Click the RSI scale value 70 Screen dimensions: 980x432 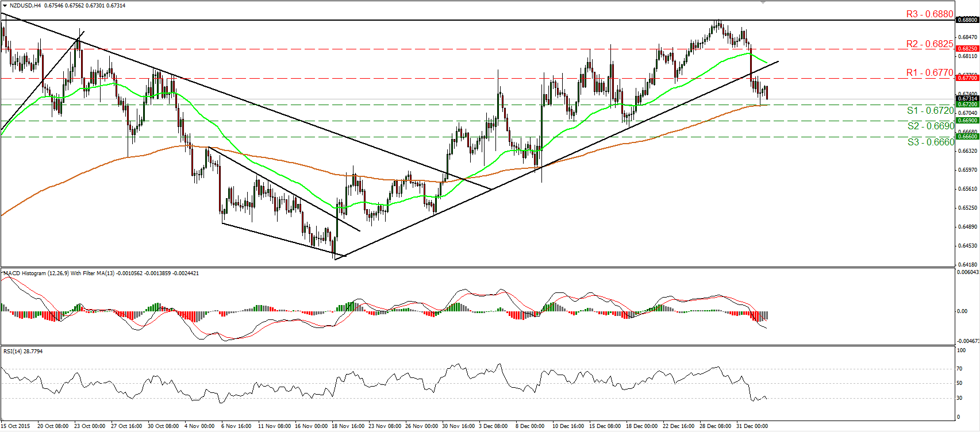coord(960,369)
